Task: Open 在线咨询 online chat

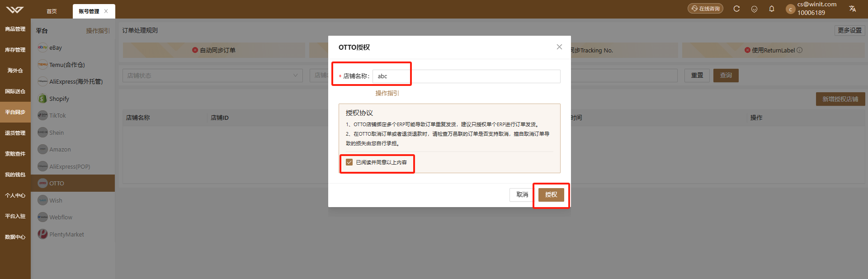Action: click(x=705, y=9)
